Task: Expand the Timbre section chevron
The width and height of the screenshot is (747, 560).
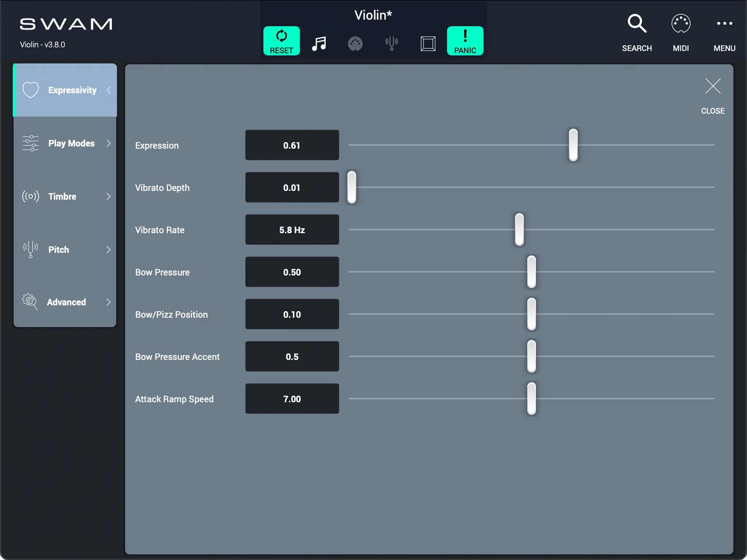Action: coord(109,196)
